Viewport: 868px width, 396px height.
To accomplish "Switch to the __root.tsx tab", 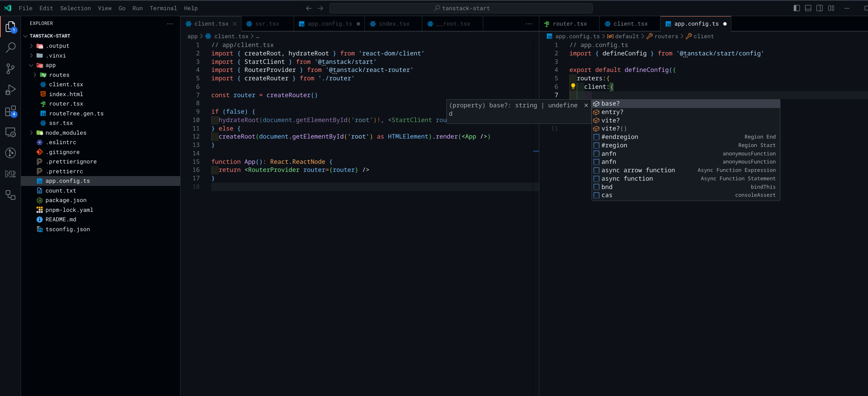I will (x=453, y=24).
